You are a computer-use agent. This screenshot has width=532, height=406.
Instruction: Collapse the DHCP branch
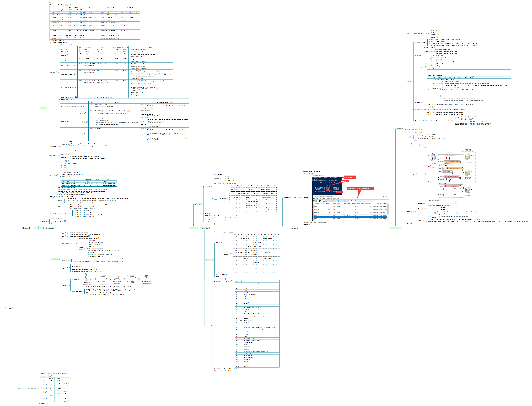[x=412, y=34]
